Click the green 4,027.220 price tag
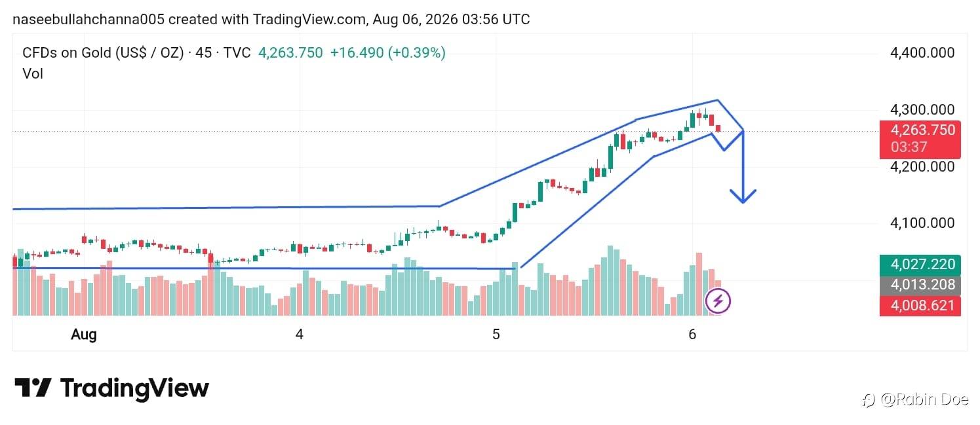 pyautogui.click(x=920, y=265)
